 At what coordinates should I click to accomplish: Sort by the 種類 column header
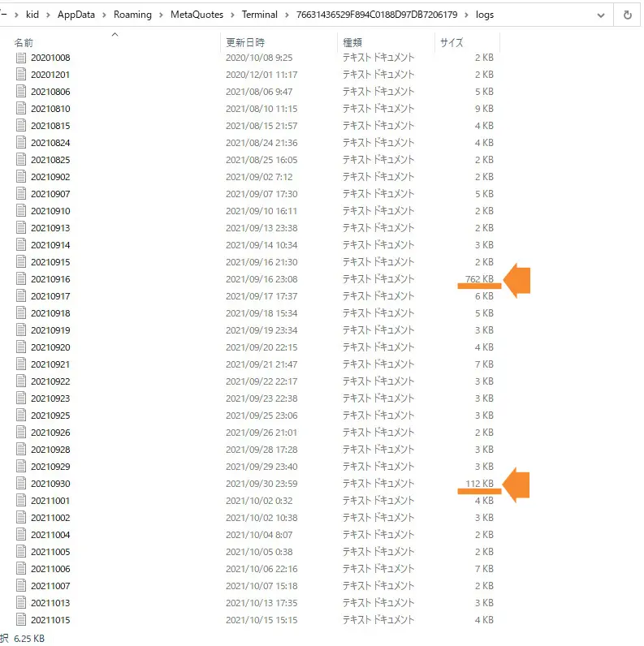(x=352, y=42)
